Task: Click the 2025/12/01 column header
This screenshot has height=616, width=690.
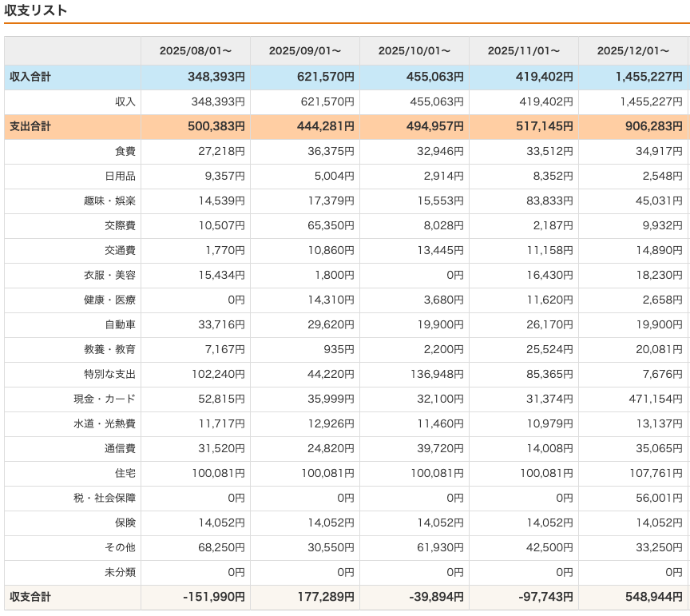Action: click(633, 50)
